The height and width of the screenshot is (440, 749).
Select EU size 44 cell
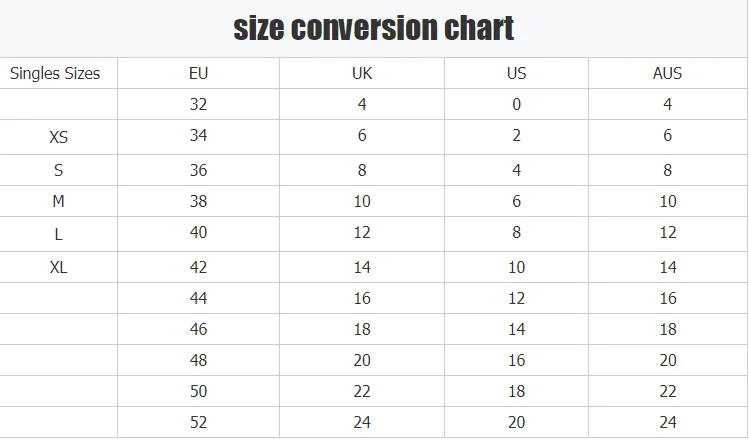[198, 298]
